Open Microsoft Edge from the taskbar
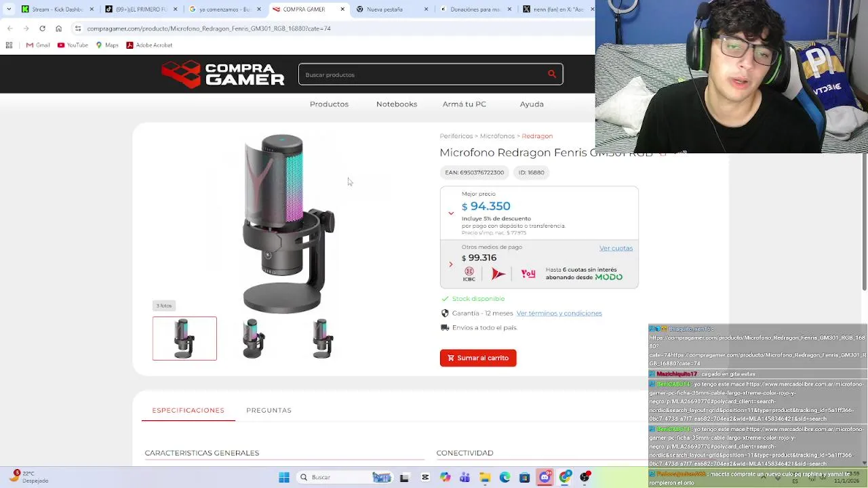Viewport: 868px width, 488px height. (505, 477)
